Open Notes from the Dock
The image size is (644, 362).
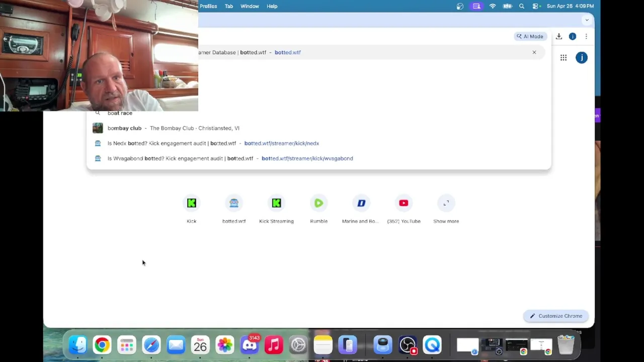pyautogui.click(x=323, y=345)
